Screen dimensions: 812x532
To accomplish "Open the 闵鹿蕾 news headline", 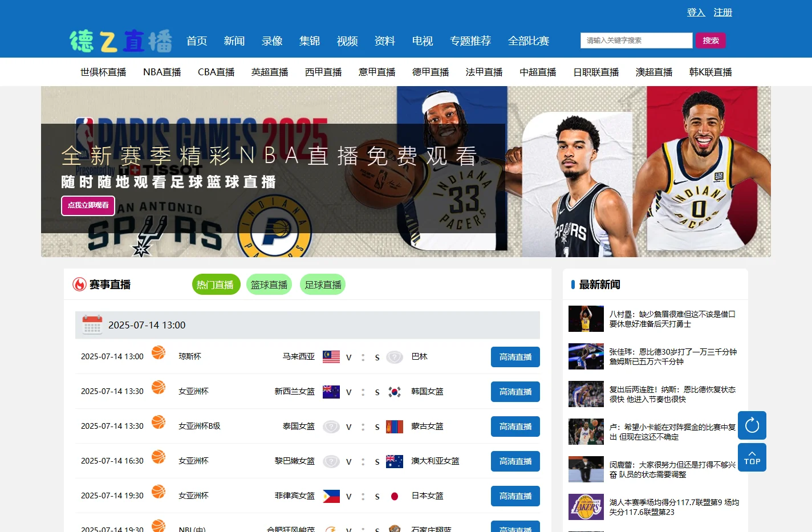I will pos(673,469).
